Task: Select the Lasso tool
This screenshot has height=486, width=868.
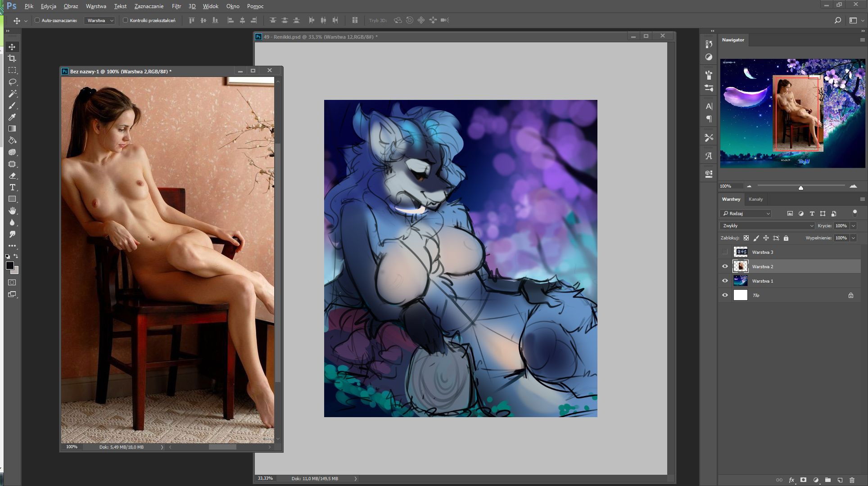Action: (x=12, y=82)
